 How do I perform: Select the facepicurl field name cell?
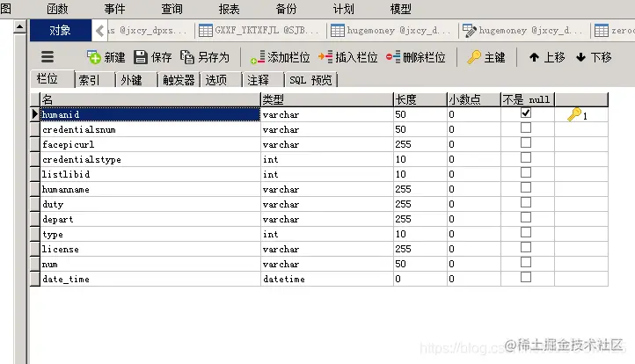(150, 144)
